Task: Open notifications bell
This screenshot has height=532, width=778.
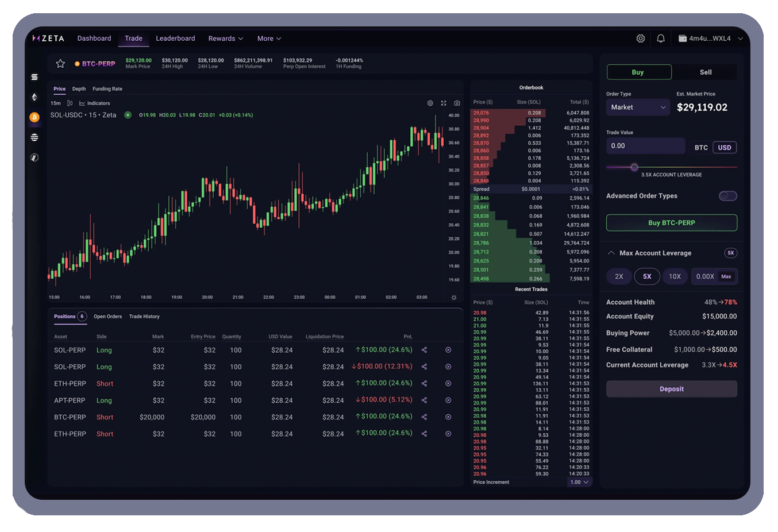Action: pyautogui.click(x=661, y=38)
